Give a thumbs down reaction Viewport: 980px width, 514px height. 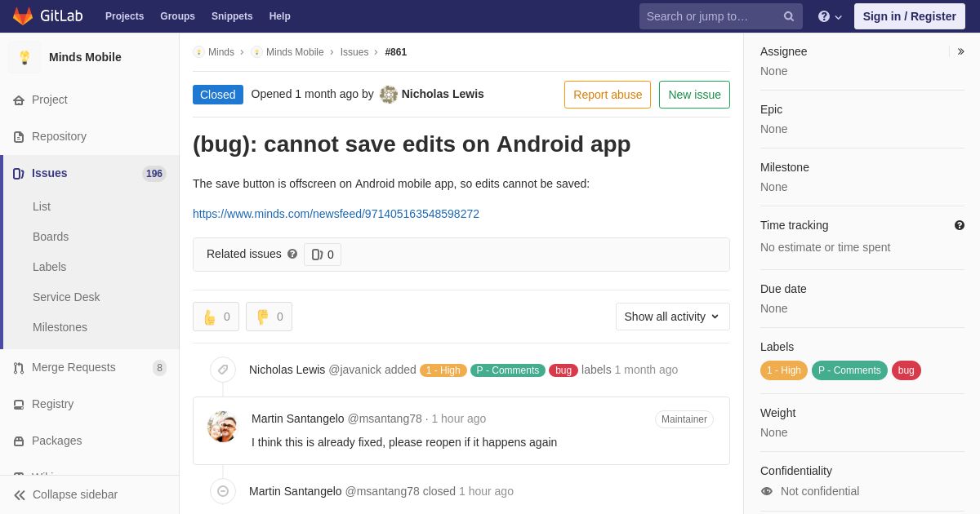click(269, 317)
